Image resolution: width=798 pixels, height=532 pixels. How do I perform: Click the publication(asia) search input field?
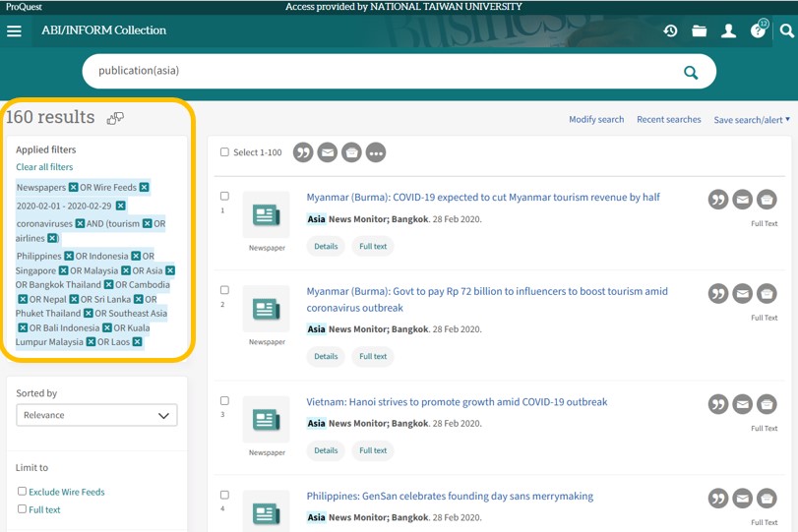click(374, 71)
